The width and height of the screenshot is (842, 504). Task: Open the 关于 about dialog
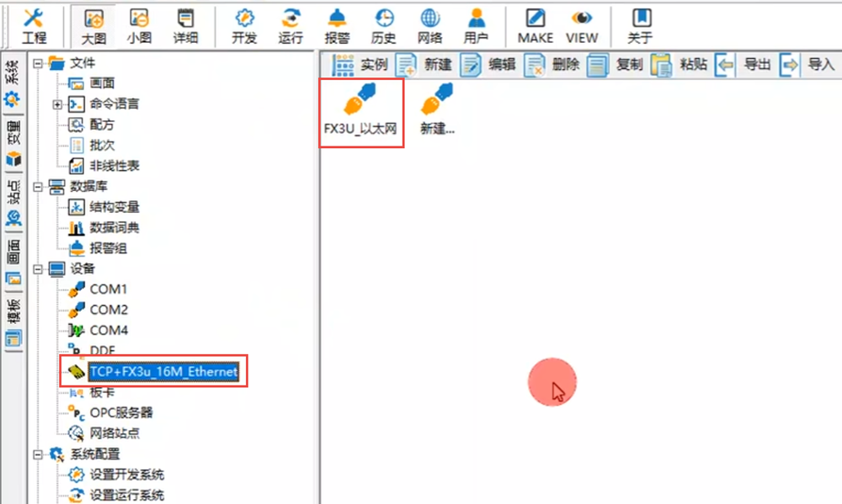640,26
